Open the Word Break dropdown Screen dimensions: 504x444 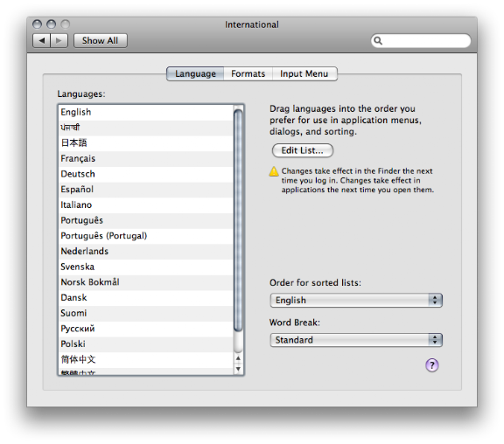pyautogui.click(x=356, y=340)
